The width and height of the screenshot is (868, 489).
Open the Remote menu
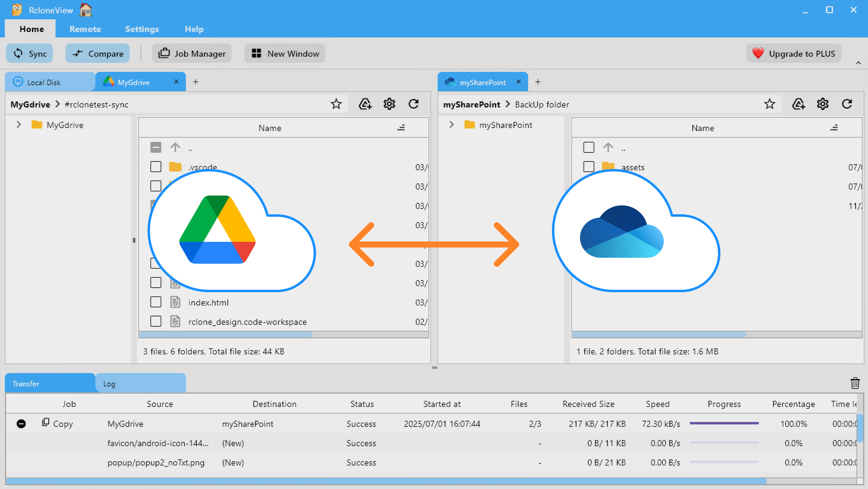click(x=85, y=29)
